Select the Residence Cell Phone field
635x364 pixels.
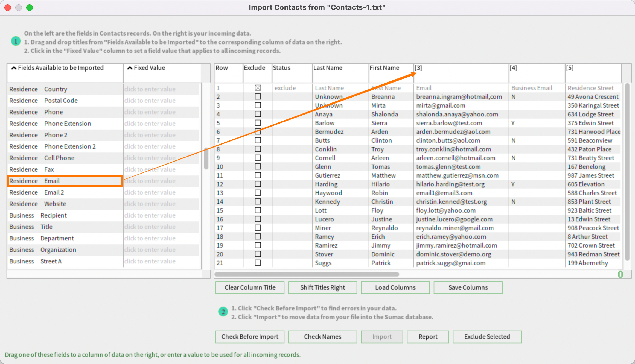(65, 158)
